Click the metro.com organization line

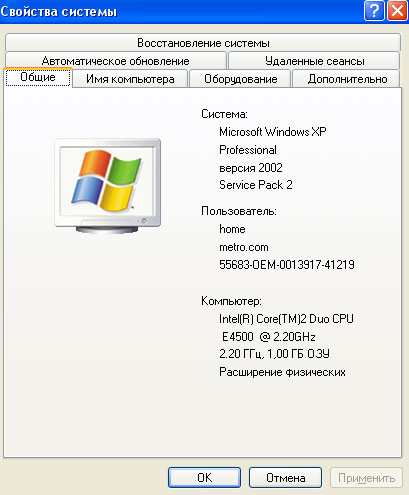coord(244,247)
